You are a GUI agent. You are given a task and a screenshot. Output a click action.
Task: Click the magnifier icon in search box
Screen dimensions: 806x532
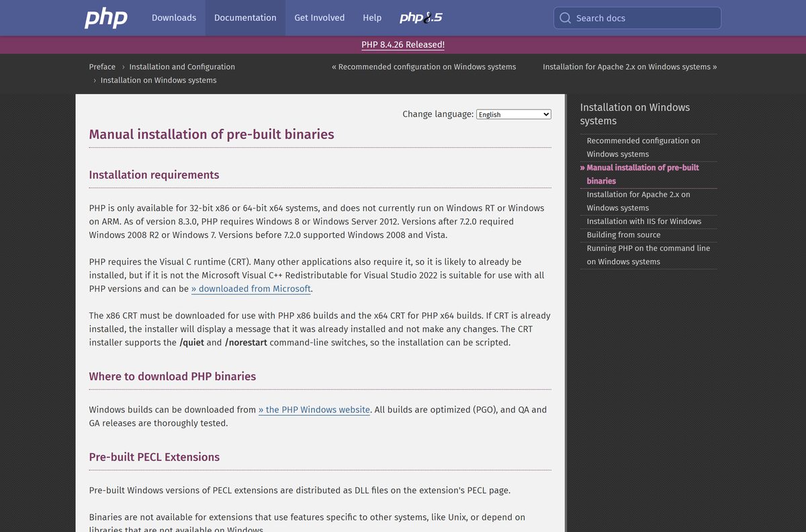566,18
